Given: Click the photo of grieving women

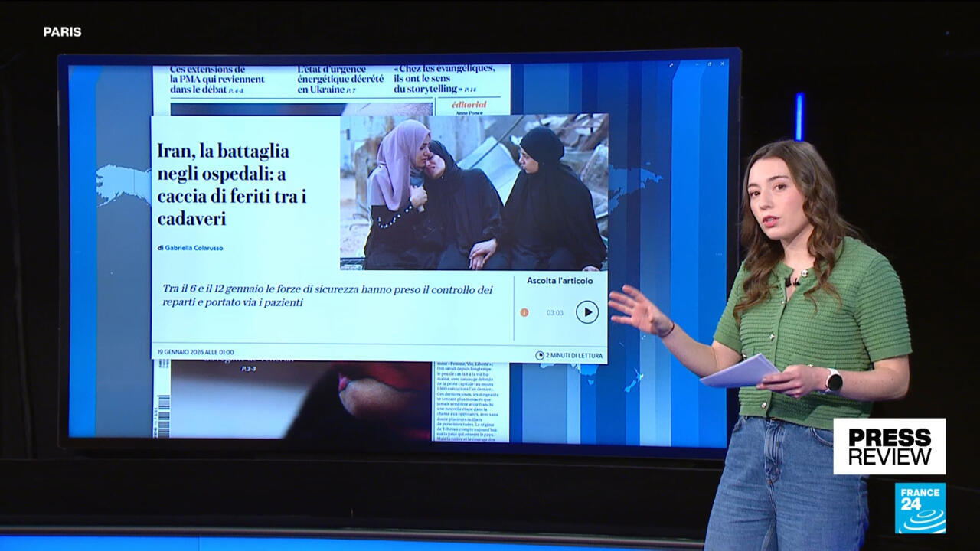Looking at the screenshot, I should coord(474,192).
